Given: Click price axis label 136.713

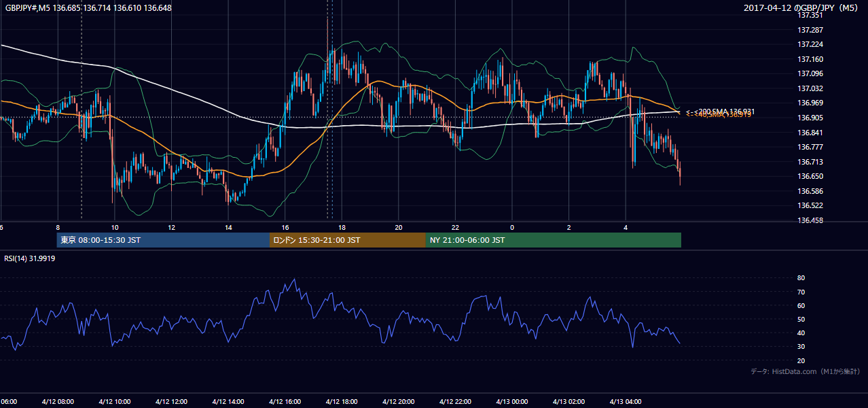Looking at the screenshot, I should tap(811, 162).
